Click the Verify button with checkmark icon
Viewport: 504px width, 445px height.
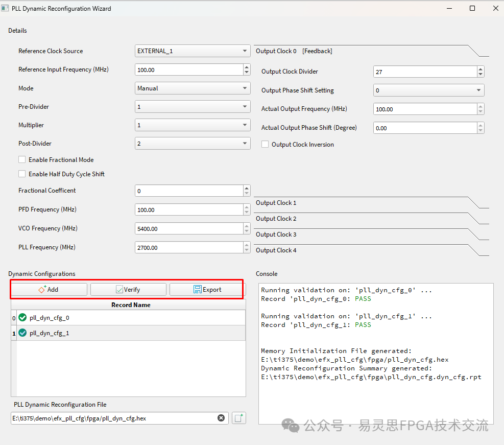pos(128,290)
